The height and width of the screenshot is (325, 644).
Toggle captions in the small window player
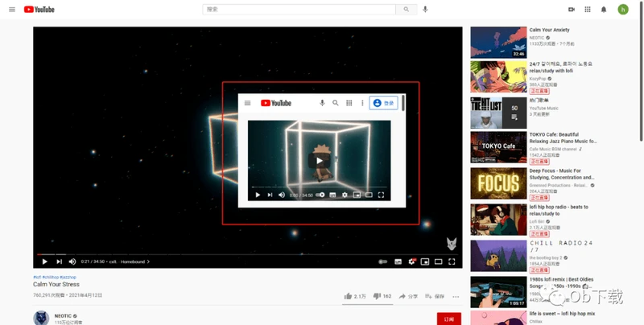point(332,195)
